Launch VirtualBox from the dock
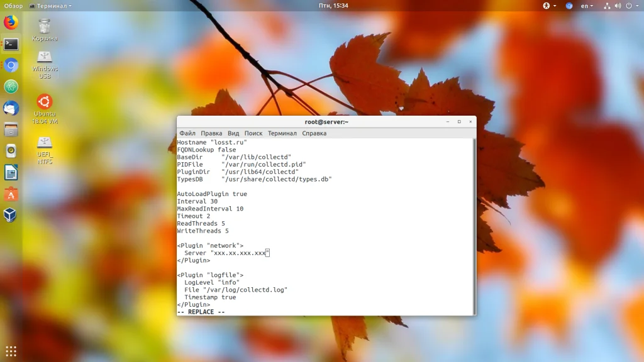This screenshot has width=644, height=362. point(11,215)
